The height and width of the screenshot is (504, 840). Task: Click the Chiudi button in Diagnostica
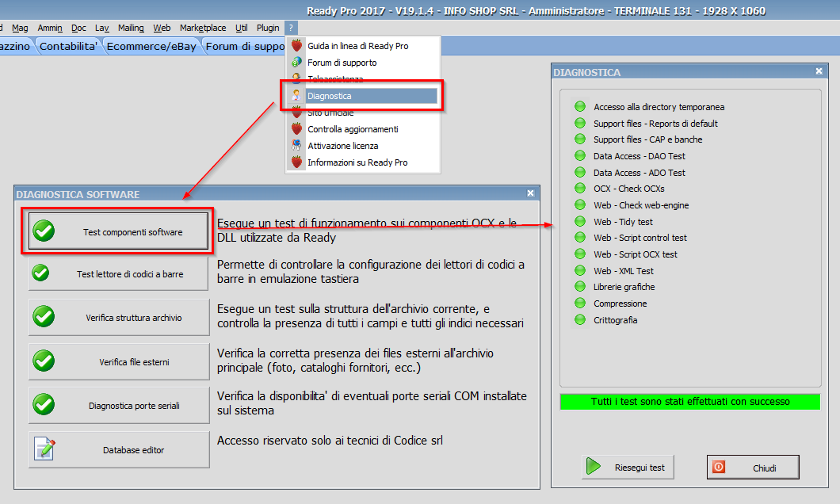[x=753, y=467]
